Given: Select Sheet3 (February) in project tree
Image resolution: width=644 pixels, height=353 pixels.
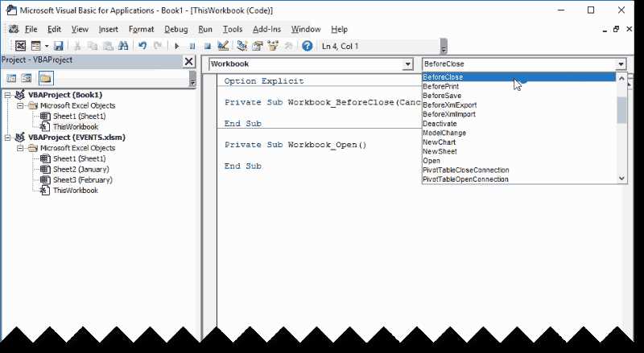Looking at the screenshot, I should pyautogui.click(x=82, y=180).
